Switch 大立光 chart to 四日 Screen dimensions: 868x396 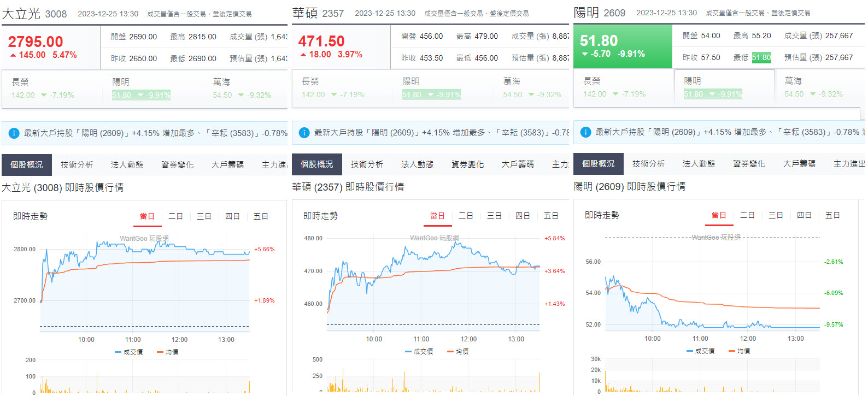(233, 217)
